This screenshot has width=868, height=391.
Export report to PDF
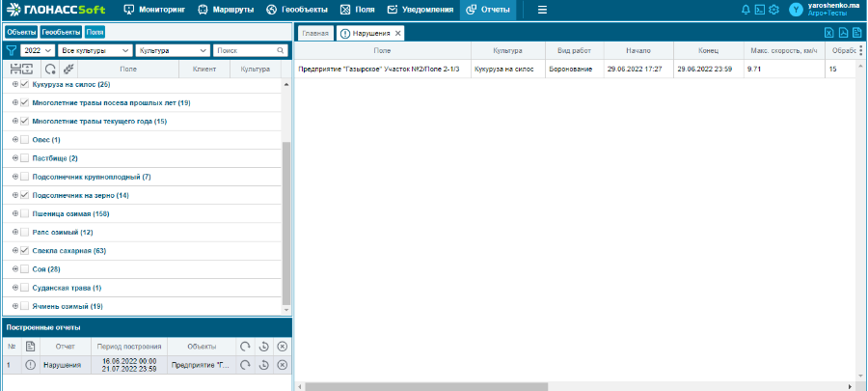843,33
